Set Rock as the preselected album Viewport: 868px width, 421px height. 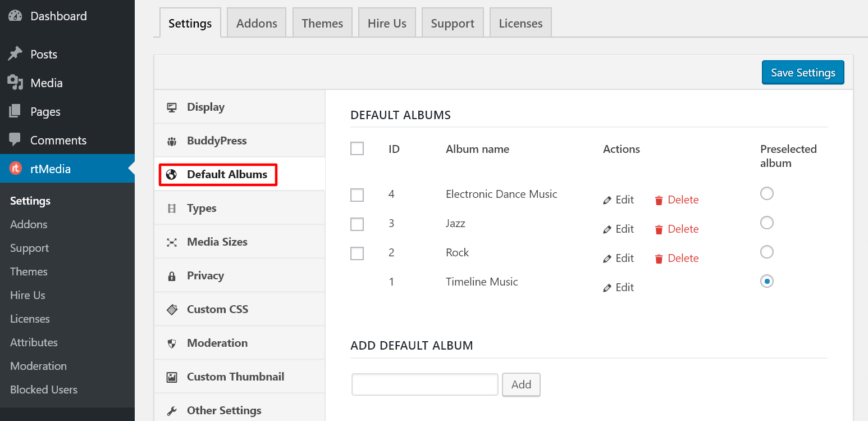pos(767,252)
